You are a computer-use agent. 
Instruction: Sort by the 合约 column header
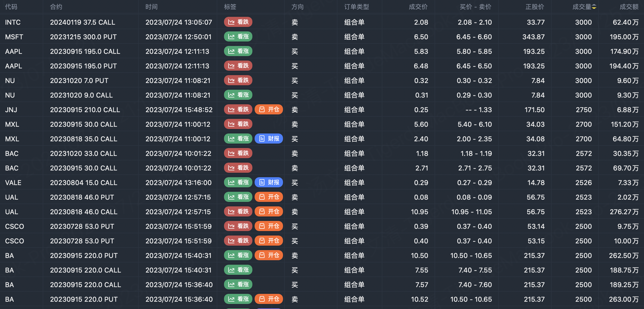pos(56,7)
